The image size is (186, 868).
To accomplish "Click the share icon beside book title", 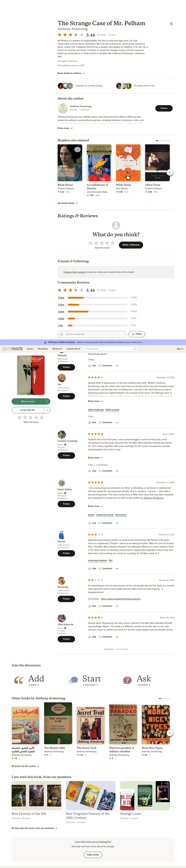I will click(x=171, y=24).
